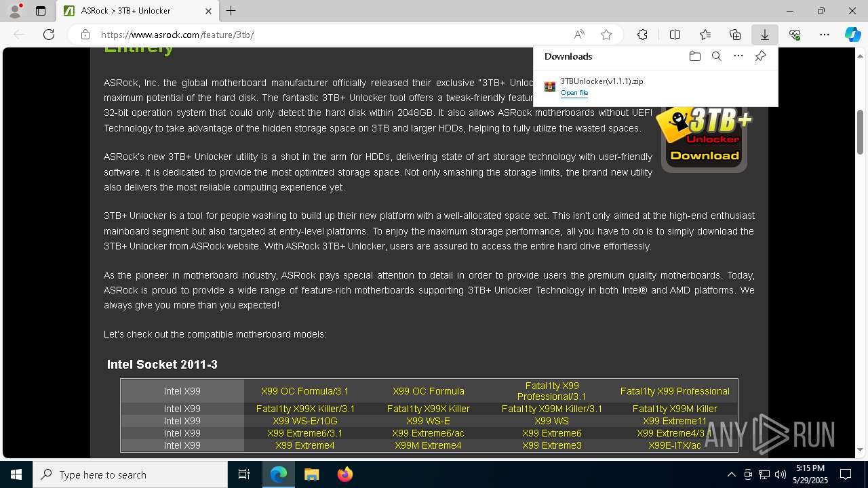Search downloads in Downloads panel
Screen dimensions: 868x488
[x=716, y=56]
